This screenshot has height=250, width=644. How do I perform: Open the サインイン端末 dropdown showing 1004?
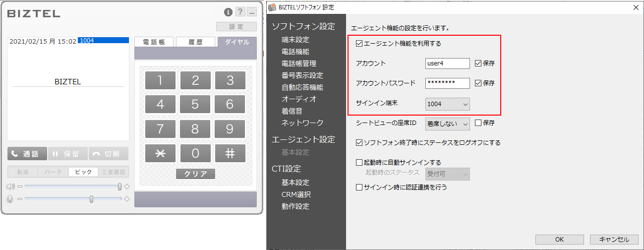coord(448,104)
